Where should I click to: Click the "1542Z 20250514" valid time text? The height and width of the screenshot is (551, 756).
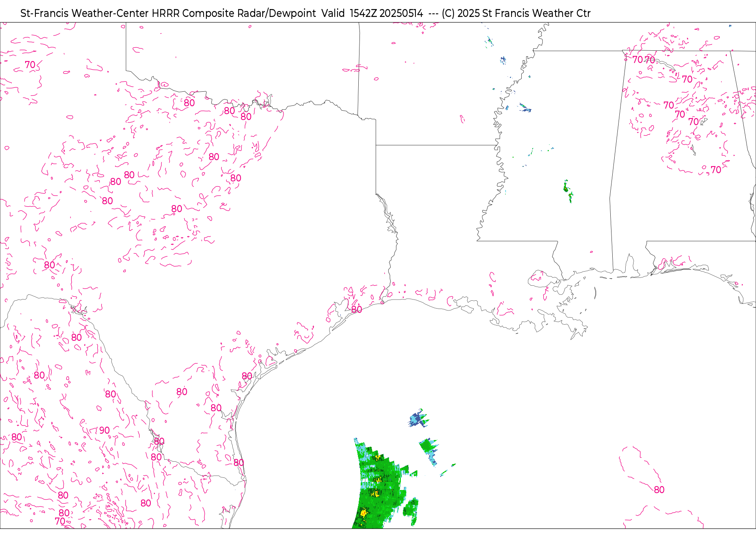coord(386,13)
